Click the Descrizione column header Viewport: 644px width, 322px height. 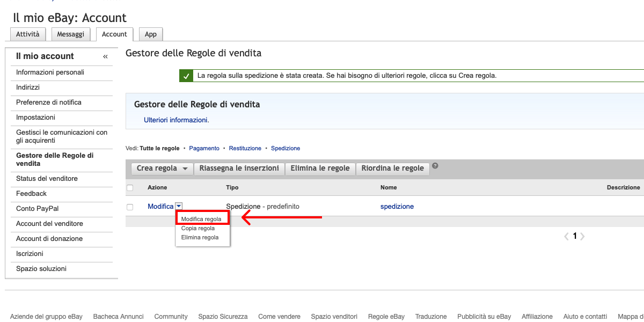pyautogui.click(x=624, y=188)
